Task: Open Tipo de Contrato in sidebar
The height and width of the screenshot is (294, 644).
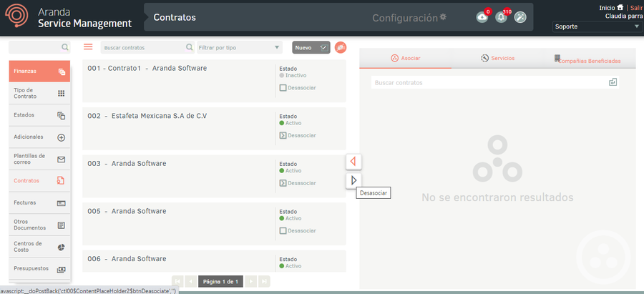Action: point(39,93)
